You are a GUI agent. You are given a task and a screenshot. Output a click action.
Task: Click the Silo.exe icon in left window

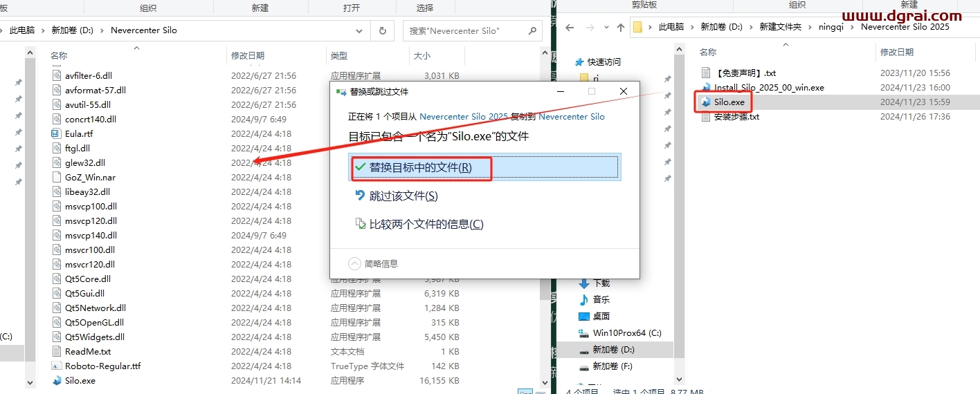point(57,380)
